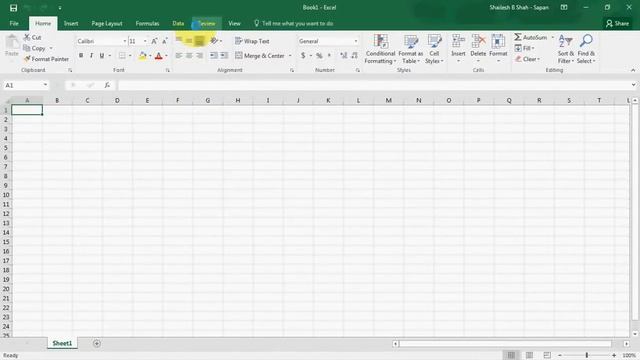Screen dimensions: 640x360
Task: Increase the cell indent
Action: 224,56
